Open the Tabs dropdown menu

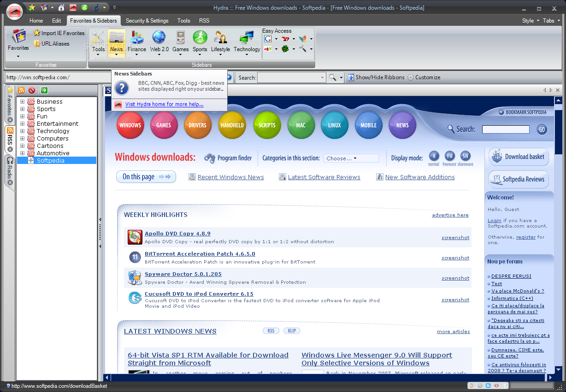pyautogui.click(x=551, y=21)
